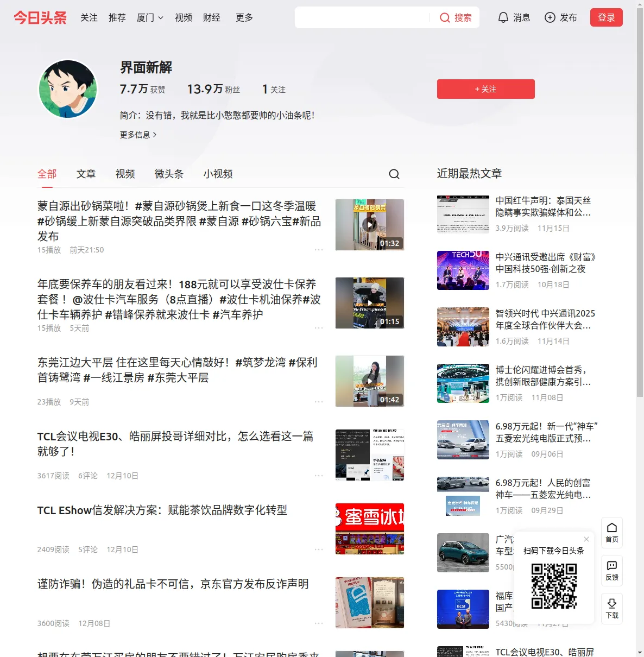The width and height of the screenshot is (644, 657).
Task: Expand the 厦门 city dropdown
Action: click(x=150, y=17)
